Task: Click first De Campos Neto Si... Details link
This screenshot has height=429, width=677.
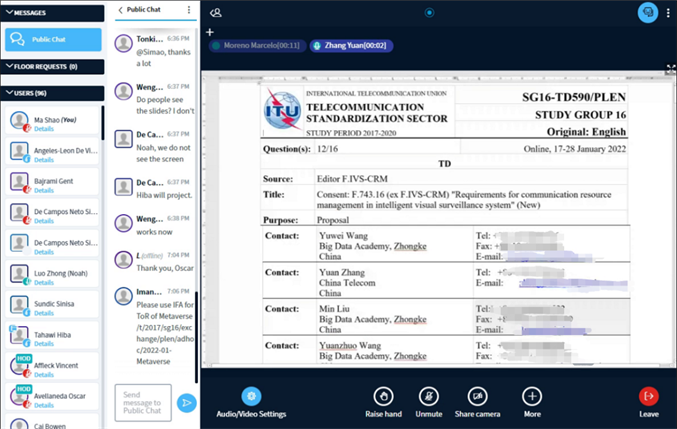Action: pos(44,221)
